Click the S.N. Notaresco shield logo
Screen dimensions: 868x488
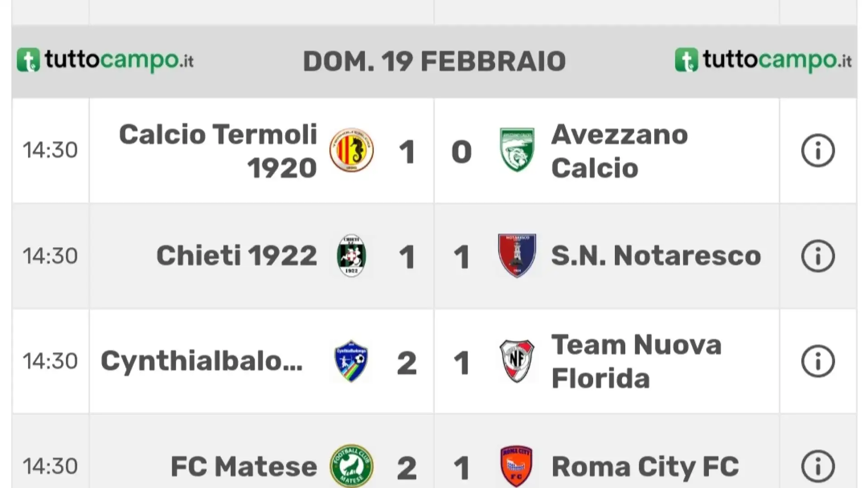pos(517,255)
